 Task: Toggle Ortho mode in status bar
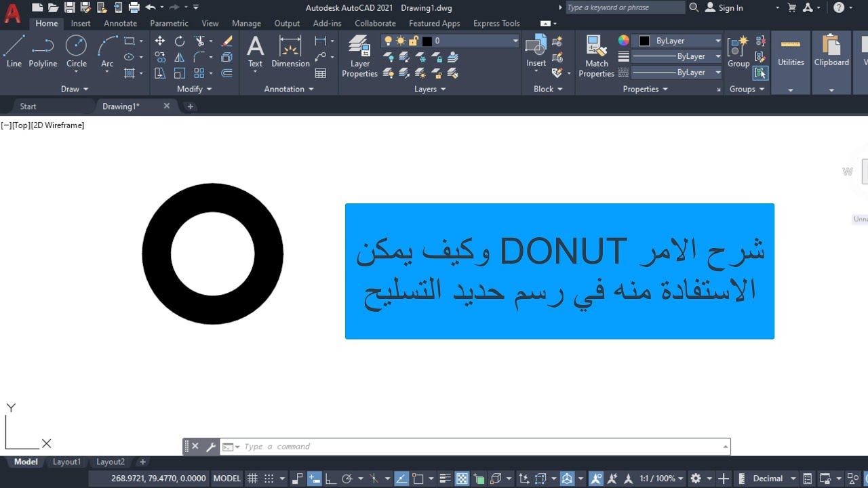pos(331,479)
